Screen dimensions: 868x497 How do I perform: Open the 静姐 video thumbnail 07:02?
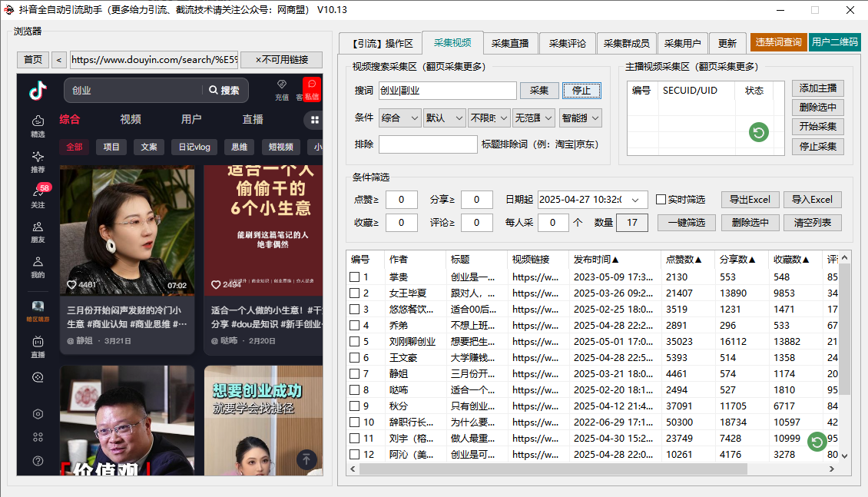(x=128, y=230)
